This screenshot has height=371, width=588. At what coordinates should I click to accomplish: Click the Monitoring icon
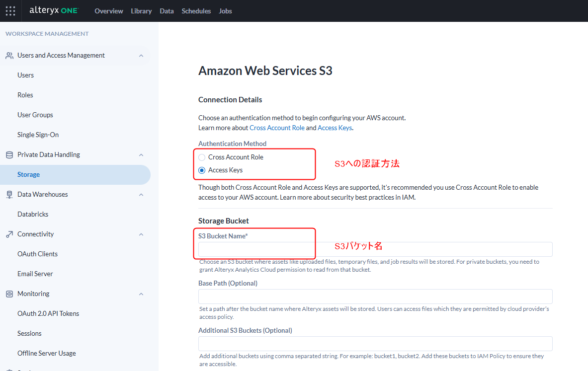coord(9,294)
